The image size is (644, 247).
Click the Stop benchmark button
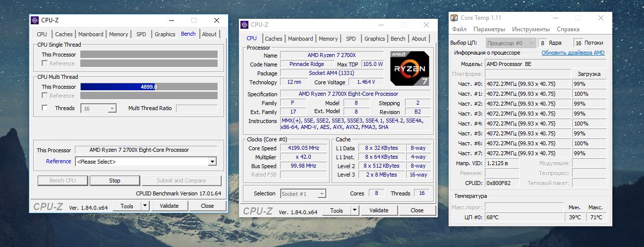click(115, 181)
